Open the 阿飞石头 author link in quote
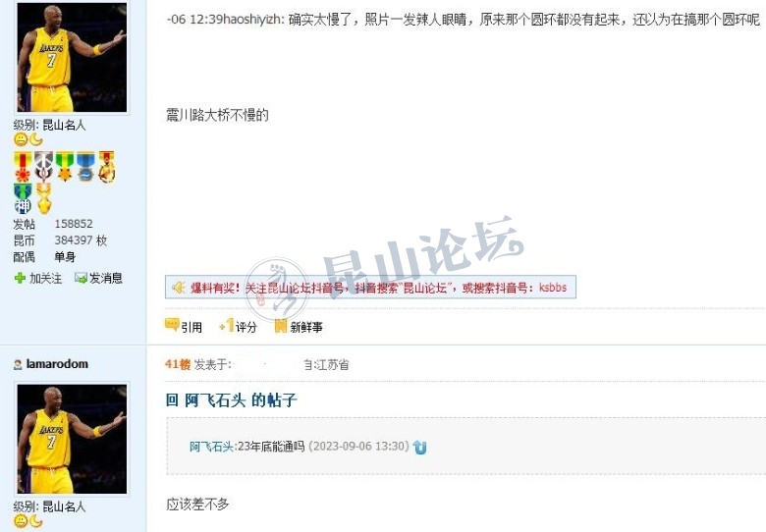 (x=211, y=447)
